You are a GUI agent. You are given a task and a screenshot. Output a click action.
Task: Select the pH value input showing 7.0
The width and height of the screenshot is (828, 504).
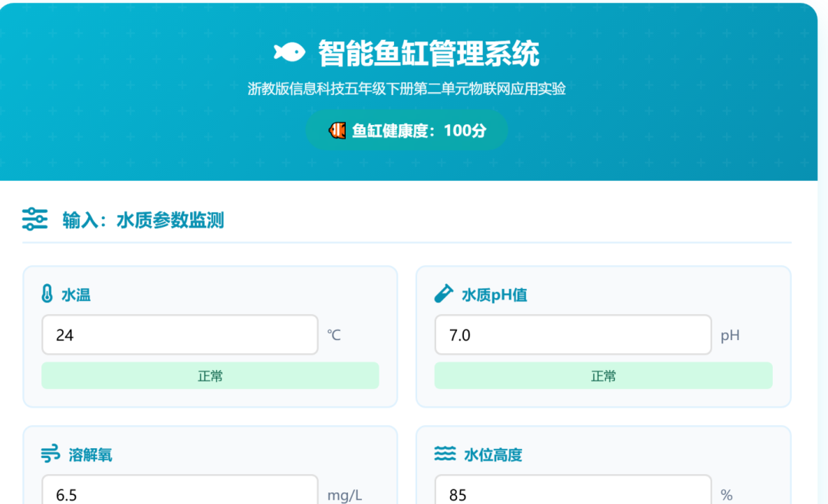pos(573,335)
